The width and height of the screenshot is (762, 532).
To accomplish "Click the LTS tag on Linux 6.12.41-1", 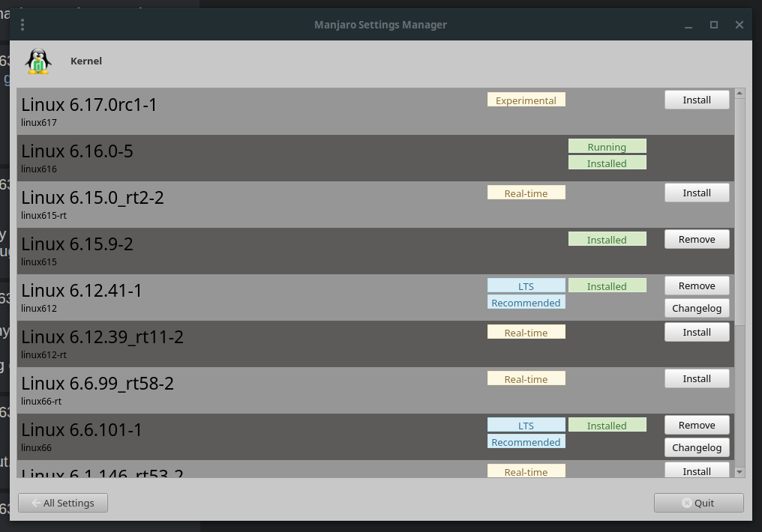I will click(526, 286).
